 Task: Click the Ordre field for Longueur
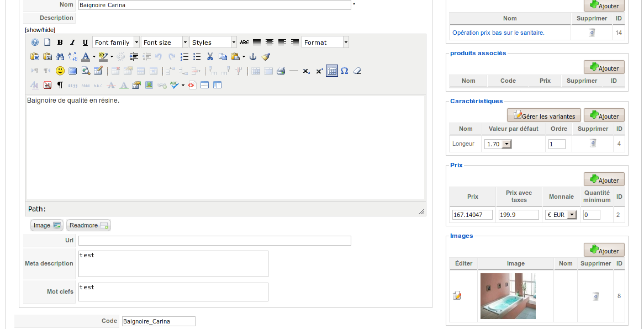pos(557,144)
